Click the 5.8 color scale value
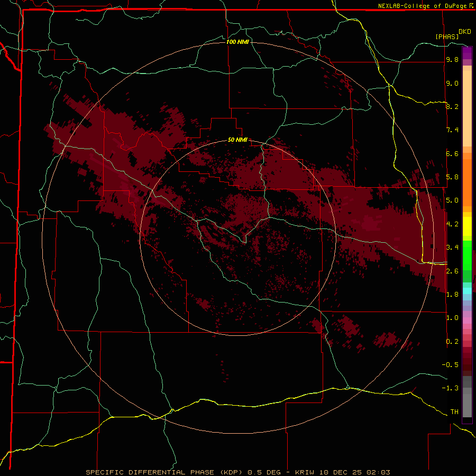The width and height of the screenshot is (476, 476). 452,177
